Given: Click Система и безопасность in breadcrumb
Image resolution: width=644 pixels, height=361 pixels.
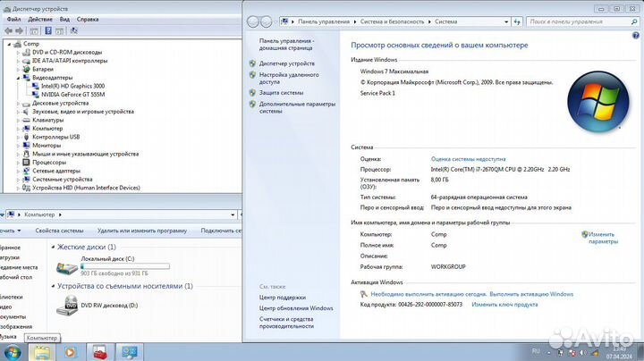Looking at the screenshot, I should (392, 21).
